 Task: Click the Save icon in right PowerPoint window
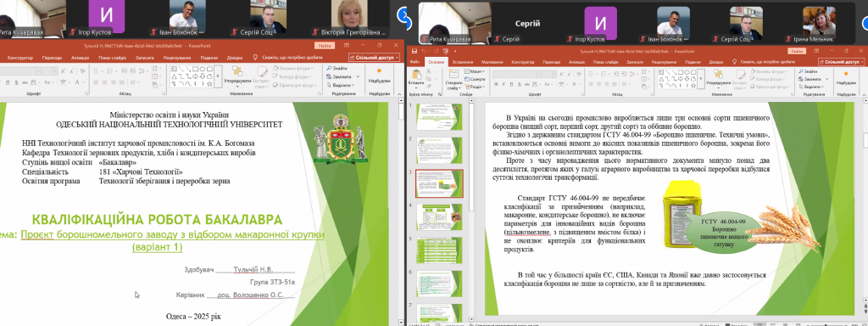pyautogui.click(x=414, y=51)
